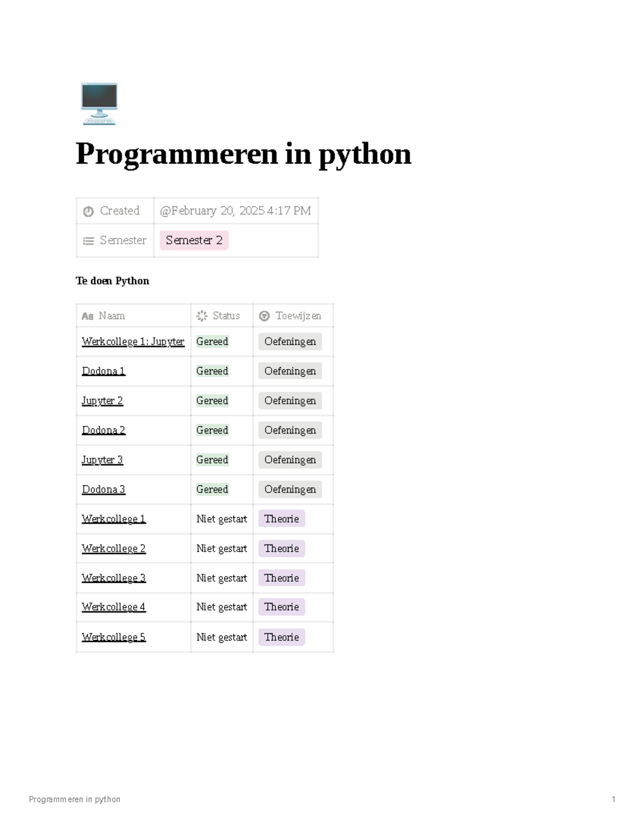Screen dimensions: 644x834
Task: Open the Werkcollege 4 link
Action: pyautogui.click(x=114, y=607)
